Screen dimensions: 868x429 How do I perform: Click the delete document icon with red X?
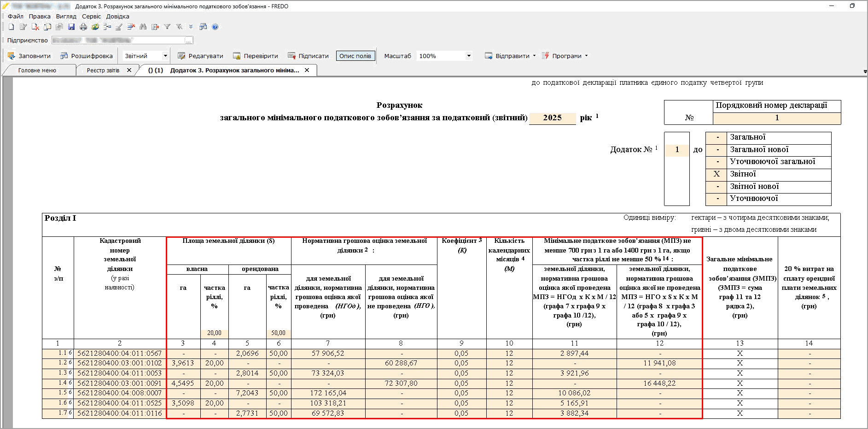(x=35, y=27)
